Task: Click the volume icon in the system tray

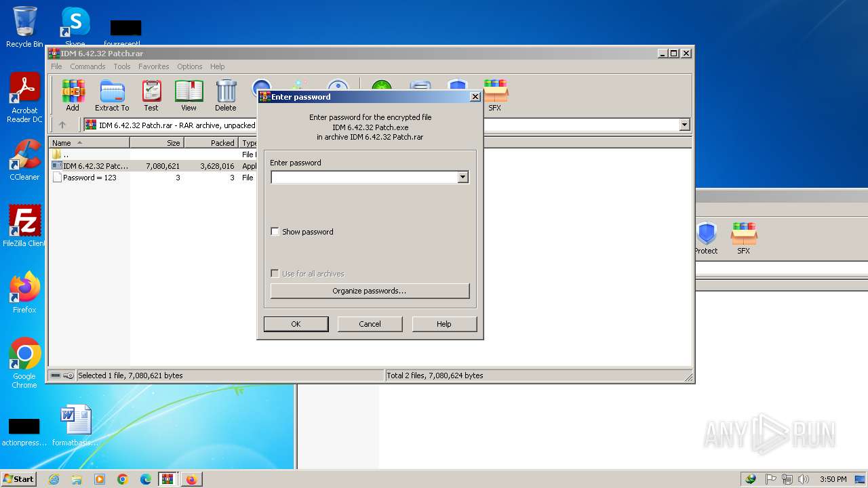Action: (x=804, y=479)
